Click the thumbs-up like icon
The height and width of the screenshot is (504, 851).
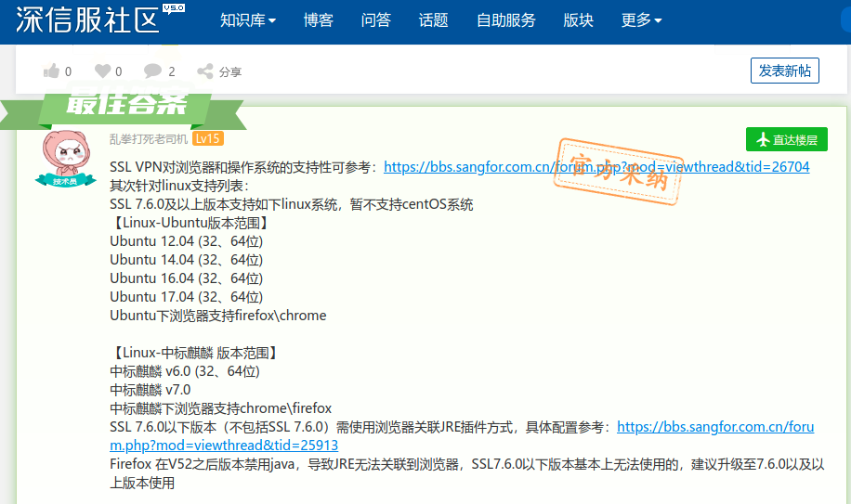pyautogui.click(x=51, y=71)
